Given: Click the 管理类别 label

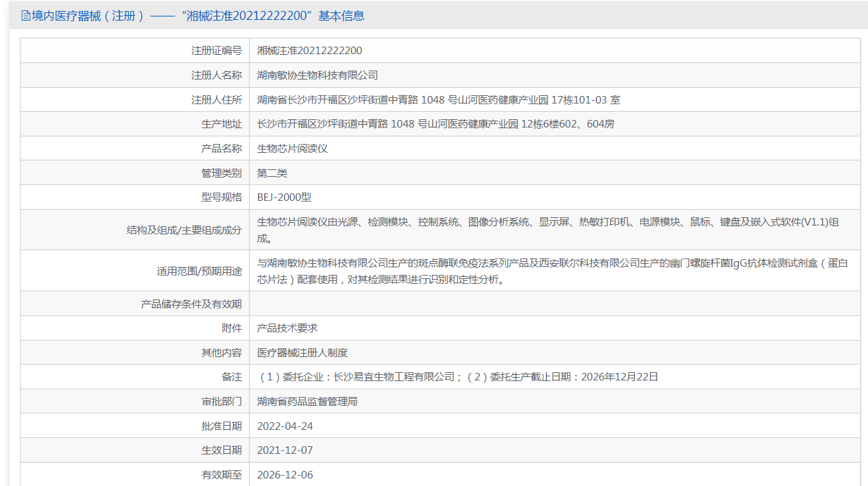Looking at the screenshot, I should [x=221, y=173].
